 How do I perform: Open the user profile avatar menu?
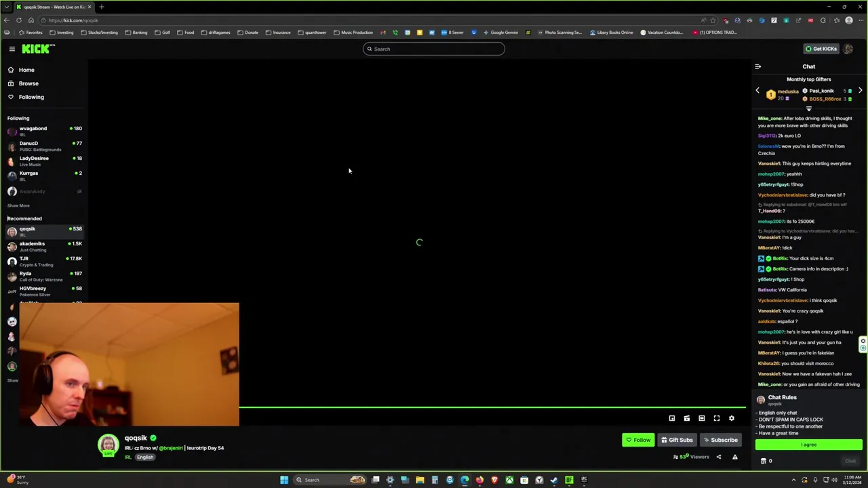click(x=848, y=49)
